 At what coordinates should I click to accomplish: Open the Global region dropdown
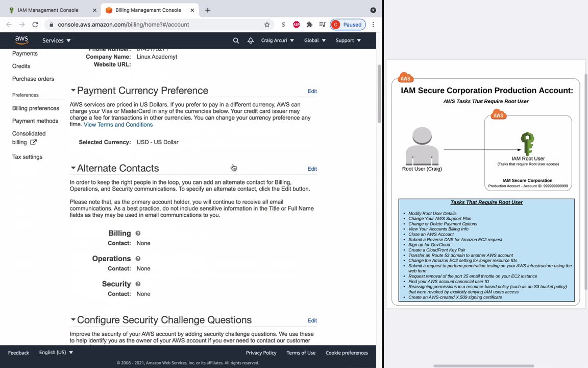coord(315,40)
